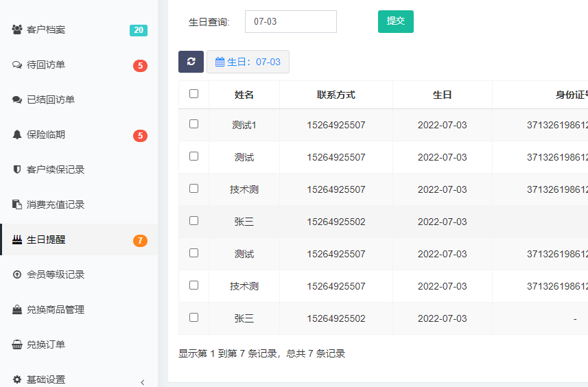Click the 基础设置 gear icon
The image size is (588, 387).
point(17,379)
